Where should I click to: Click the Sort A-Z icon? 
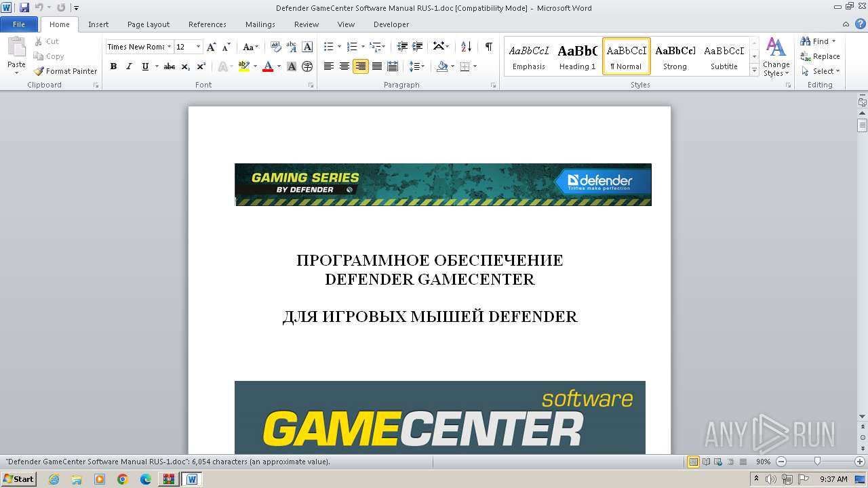[x=466, y=47]
